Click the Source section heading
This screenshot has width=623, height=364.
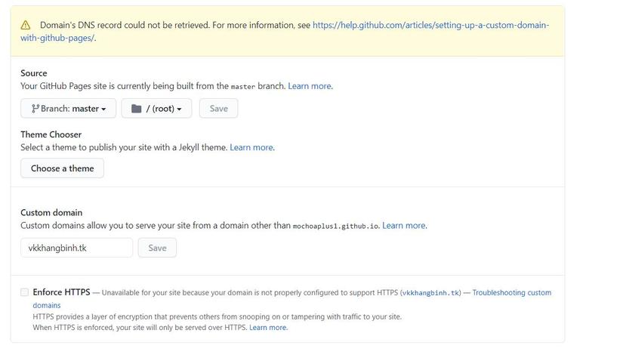(34, 73)
